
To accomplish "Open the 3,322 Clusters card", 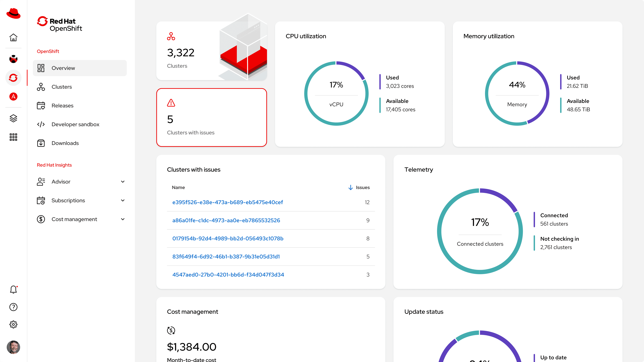I will pos(211,51).
